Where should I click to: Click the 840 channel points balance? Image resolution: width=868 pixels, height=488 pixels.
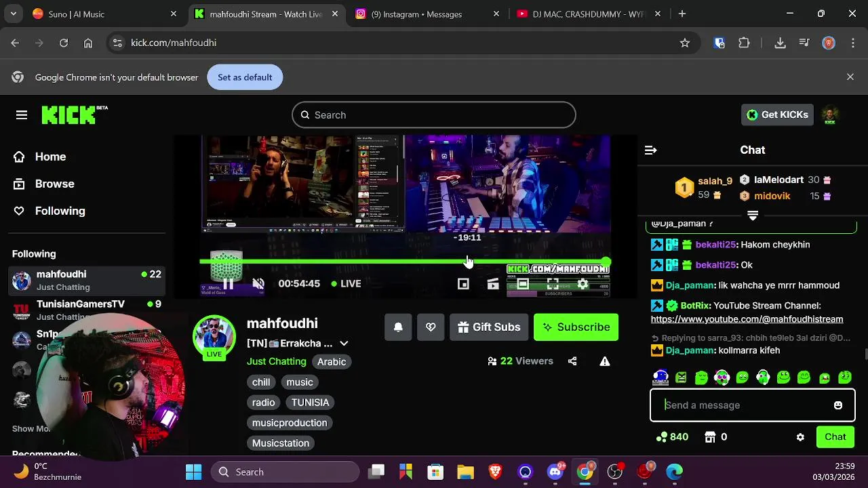(672, 437)
